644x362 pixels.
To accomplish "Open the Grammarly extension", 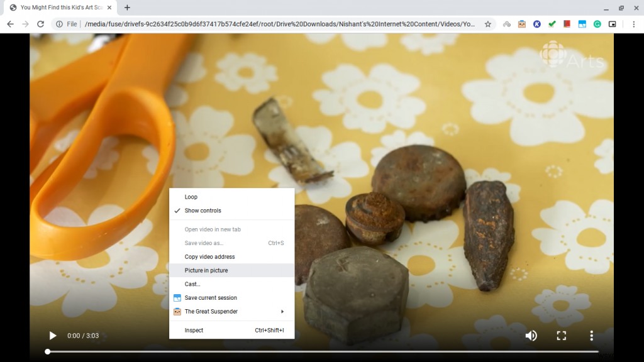I will point(597,24).
